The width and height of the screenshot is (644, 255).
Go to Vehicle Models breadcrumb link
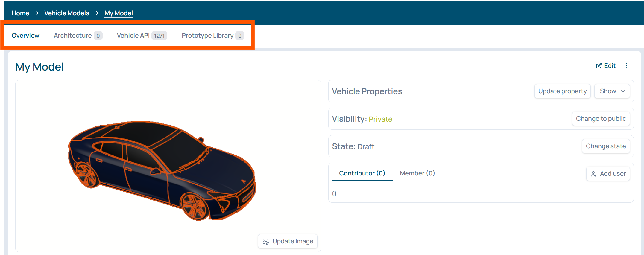tap(67, 13)
